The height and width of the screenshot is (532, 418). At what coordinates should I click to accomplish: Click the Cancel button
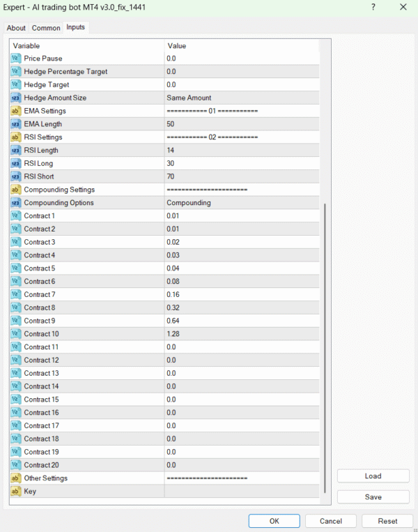click(330, 521)
